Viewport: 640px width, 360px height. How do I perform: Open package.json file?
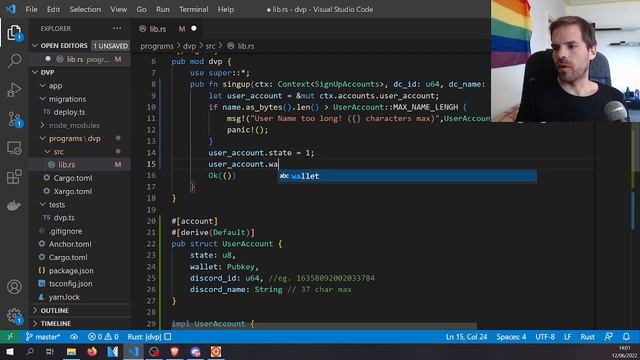click(x=71, y=271)
